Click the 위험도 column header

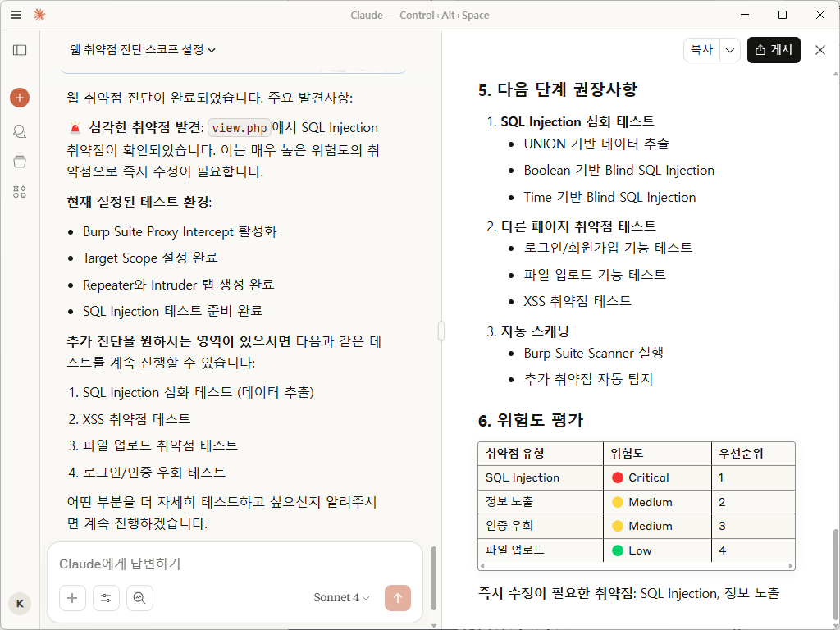(x=657, y=453)
